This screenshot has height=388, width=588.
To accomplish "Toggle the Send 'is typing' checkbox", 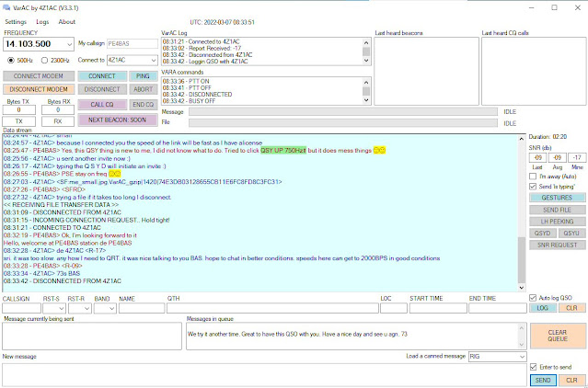I will coord(533,186).
